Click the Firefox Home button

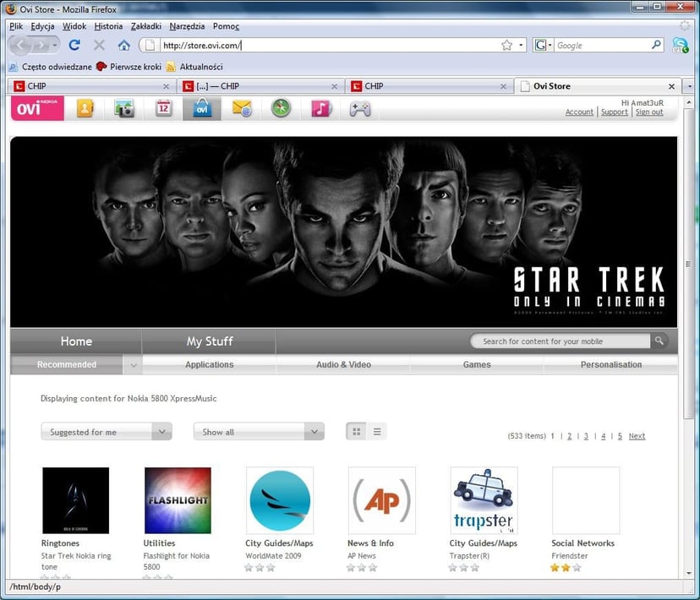124,46
